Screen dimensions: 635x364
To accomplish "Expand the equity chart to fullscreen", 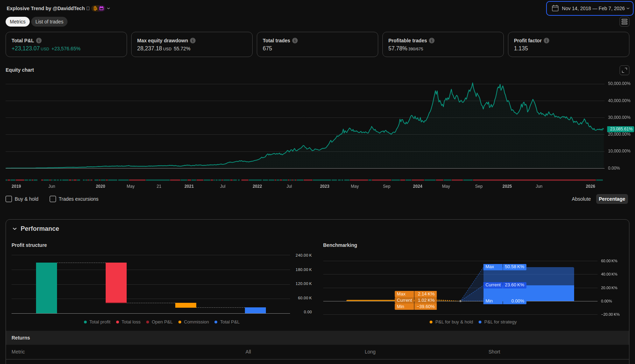I will point(624,70).
